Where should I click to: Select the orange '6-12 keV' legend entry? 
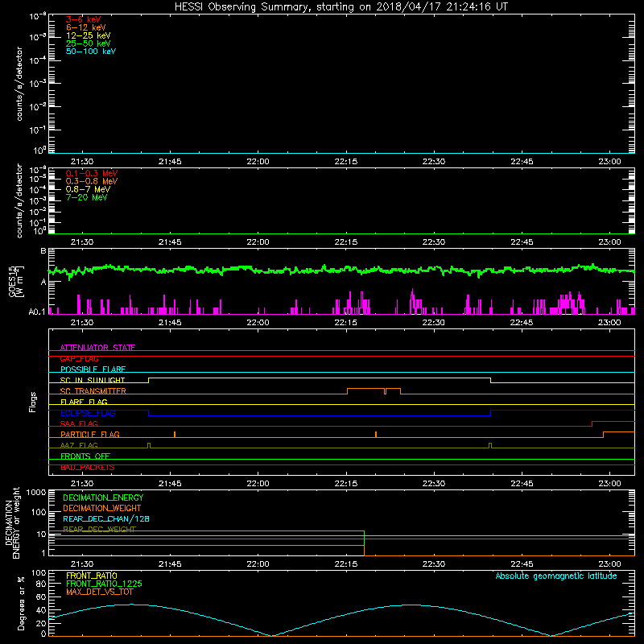pos(86,27)
